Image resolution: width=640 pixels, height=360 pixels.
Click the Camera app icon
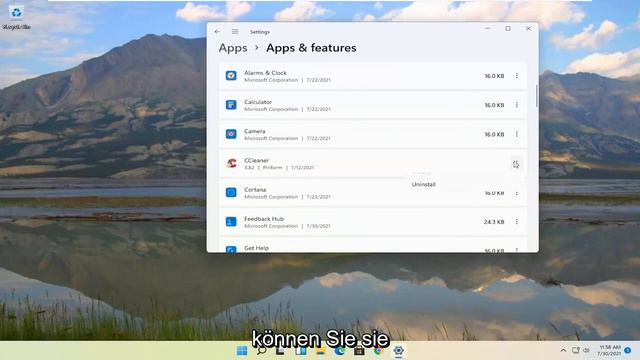(231, 134)
